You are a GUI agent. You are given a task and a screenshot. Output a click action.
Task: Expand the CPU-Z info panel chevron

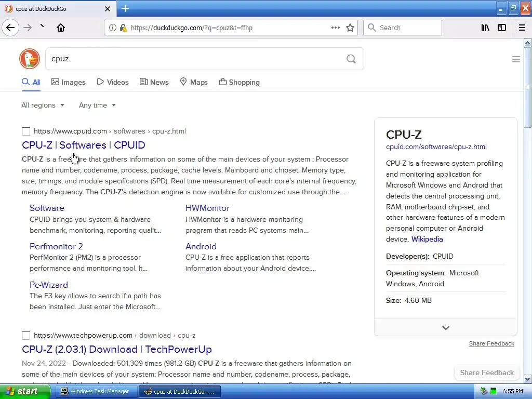pyautogui.click(x=445, y=328)
